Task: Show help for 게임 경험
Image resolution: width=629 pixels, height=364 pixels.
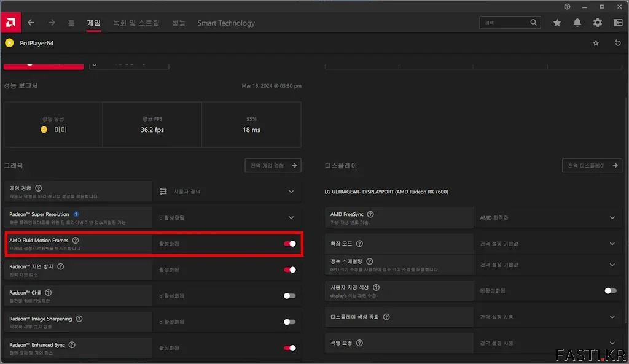Action: 39,188
